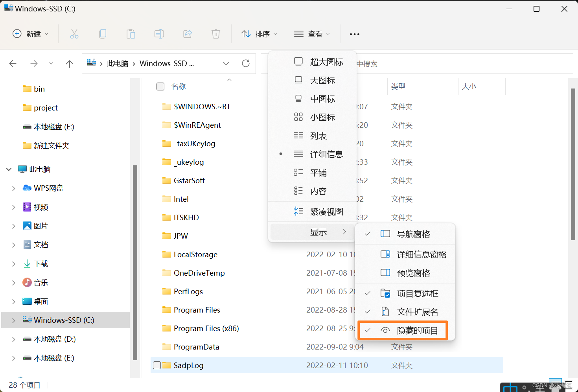Viewport: 578px width, 392px height.
Task: Open the 排序 sort dropdown
Action: [259, 34]
